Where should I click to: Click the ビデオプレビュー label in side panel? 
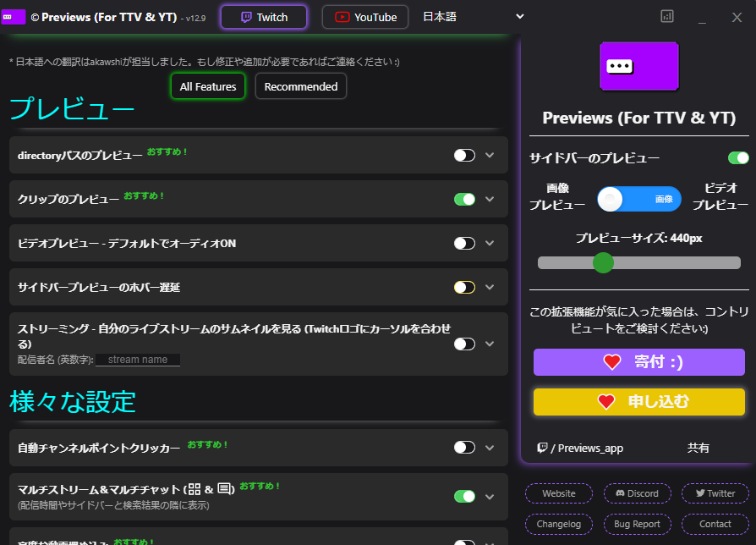(x=720, y=197)
